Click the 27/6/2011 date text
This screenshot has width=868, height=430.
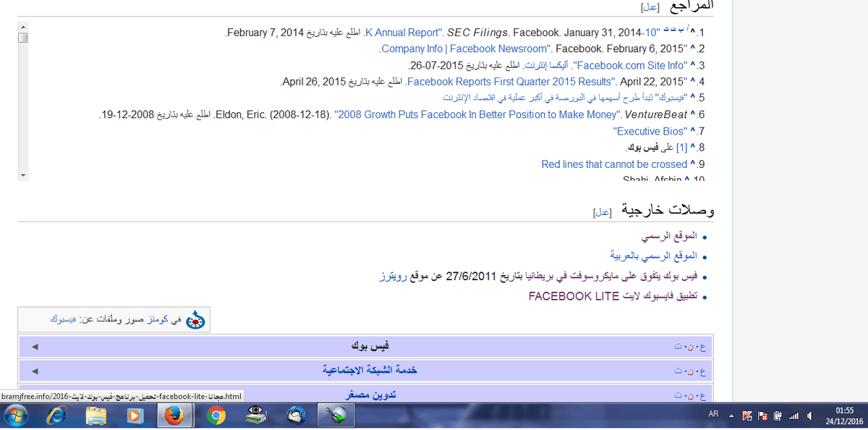[472, 276]
